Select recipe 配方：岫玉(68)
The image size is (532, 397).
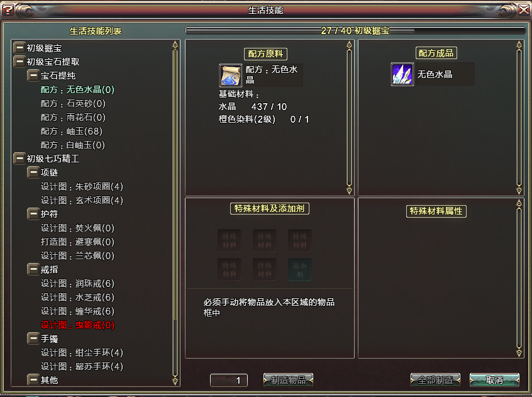pyautogui.click(x=72, y=131)
